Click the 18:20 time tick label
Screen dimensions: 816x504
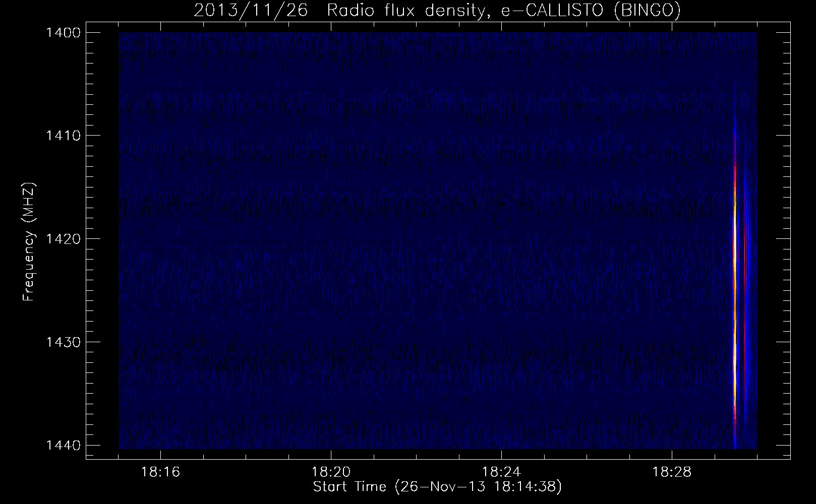(331, 472)
